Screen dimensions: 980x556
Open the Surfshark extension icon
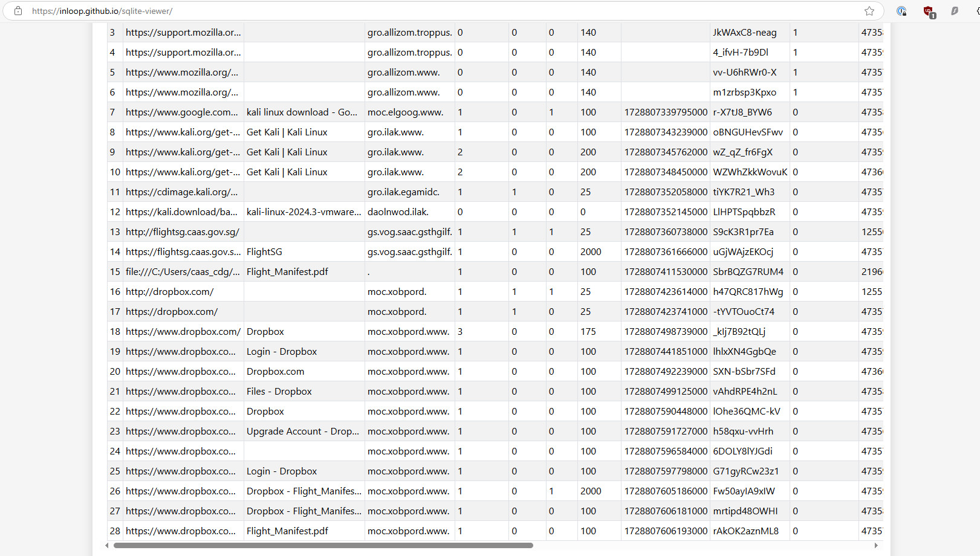click(x=955, y=11)
